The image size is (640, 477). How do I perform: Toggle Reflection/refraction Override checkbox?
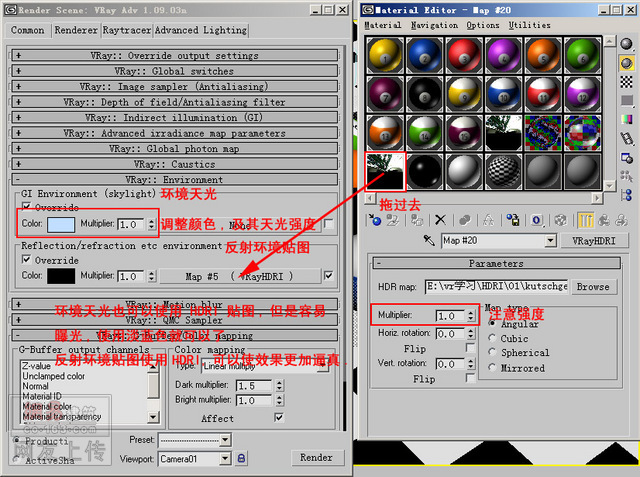pos(27,260)
